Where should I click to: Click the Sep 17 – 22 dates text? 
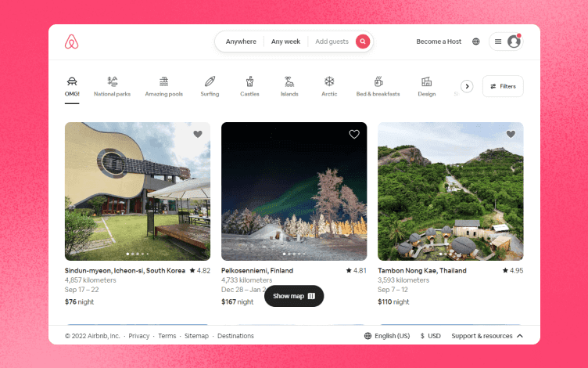[82, 290]
